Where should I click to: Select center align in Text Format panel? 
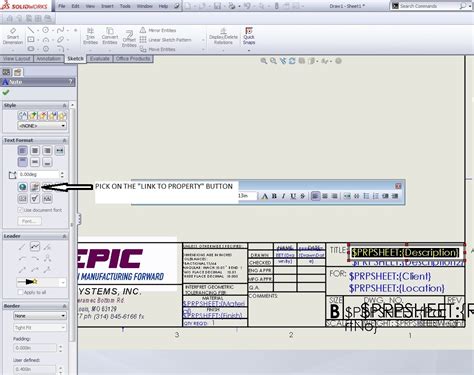35,151
